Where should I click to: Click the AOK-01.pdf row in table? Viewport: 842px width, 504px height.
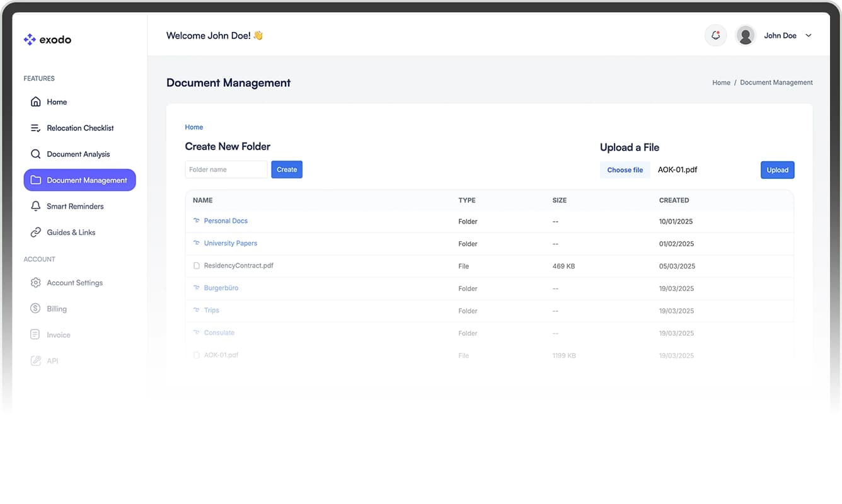pyautogui.click(x=489, y=355)
